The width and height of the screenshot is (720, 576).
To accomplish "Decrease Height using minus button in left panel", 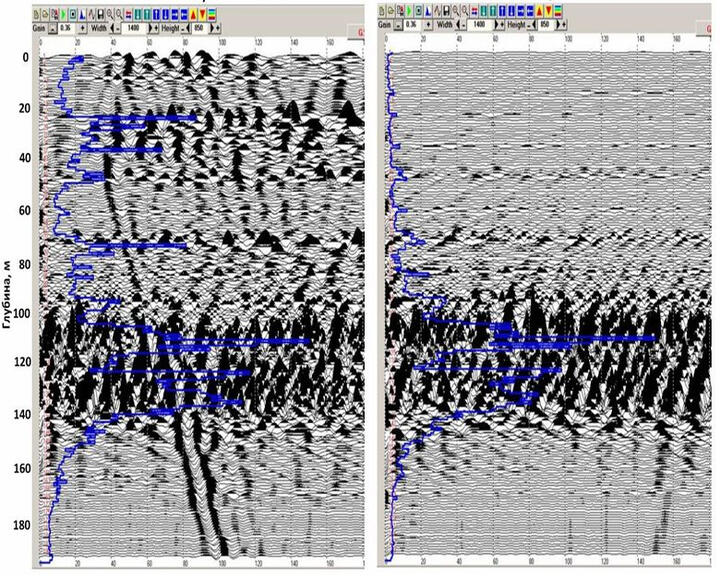I will coord(183,29).
